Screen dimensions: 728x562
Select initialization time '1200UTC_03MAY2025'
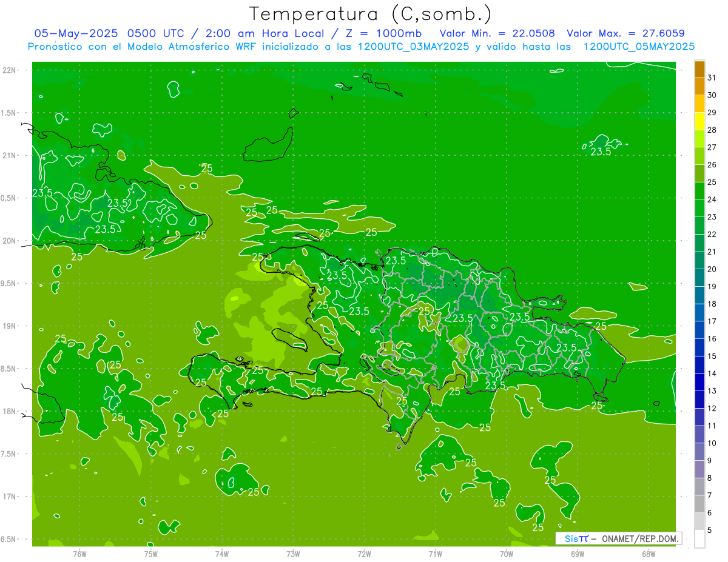point(413,47)
